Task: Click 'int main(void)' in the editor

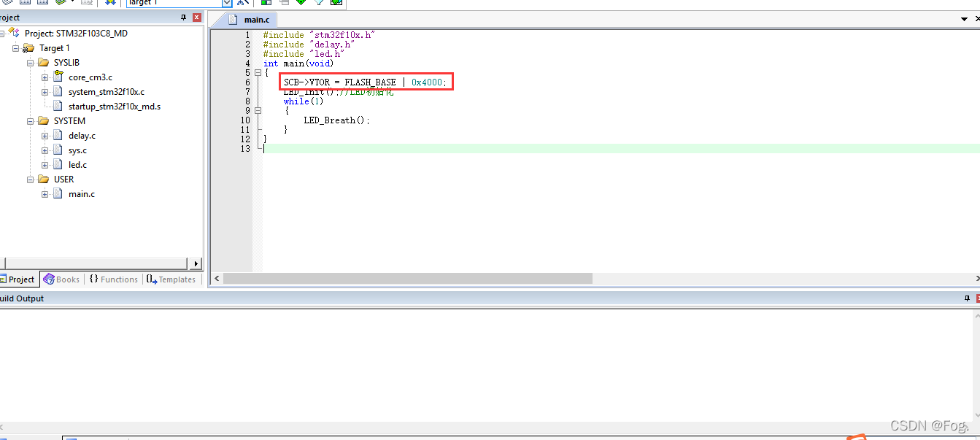Action: [x=298, y=63]
